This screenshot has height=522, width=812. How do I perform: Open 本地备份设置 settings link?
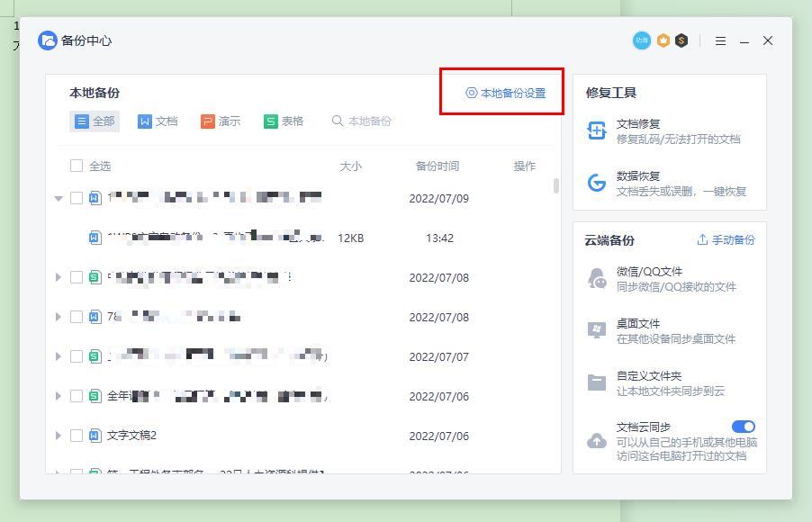point(505,94)
